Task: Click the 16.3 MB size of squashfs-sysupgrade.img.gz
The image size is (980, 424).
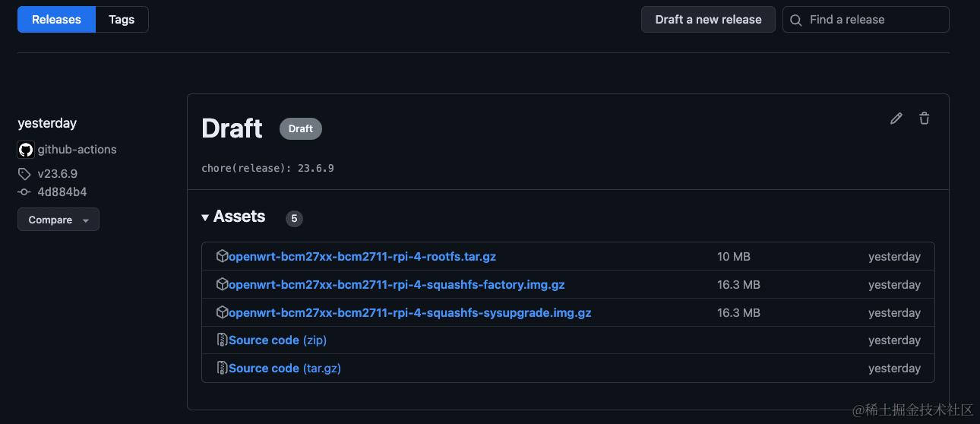Action: pos(738,313)
